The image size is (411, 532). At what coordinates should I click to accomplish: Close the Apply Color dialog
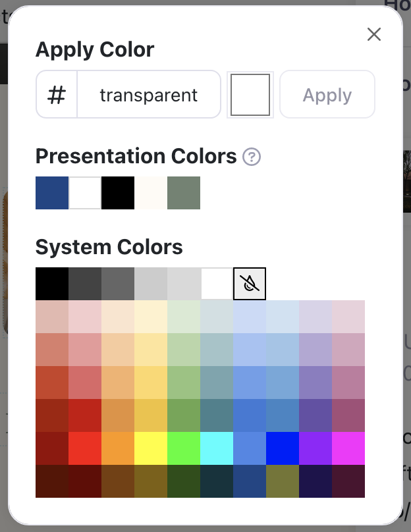point(374,34)
